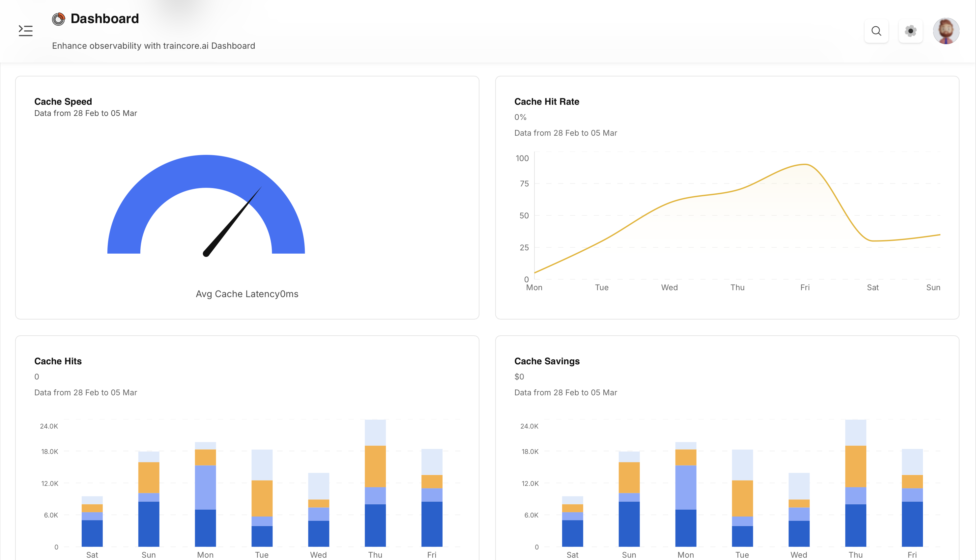This screenshot has height=560, width=976.
Task: Expand the sidebar menu icon
Action: click(x=25, y=30)
